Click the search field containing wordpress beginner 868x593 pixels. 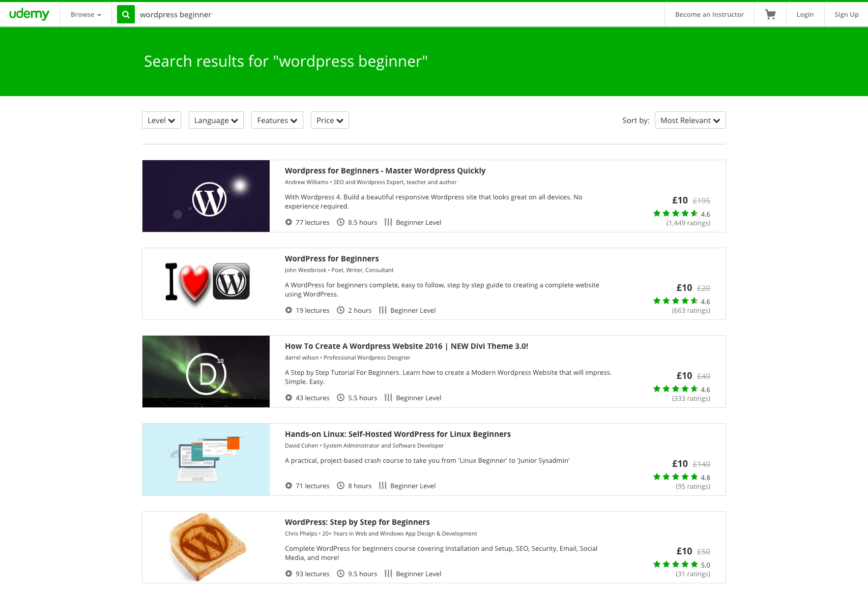point(399,14)
